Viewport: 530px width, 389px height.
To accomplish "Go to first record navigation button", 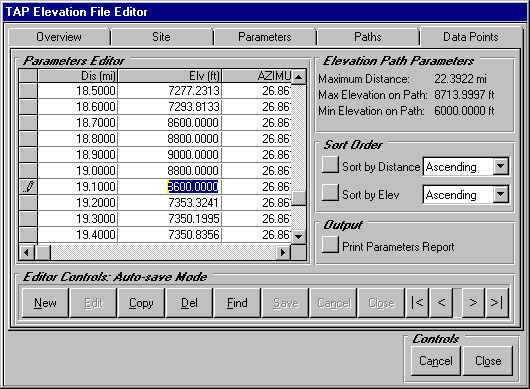I will pos(417,303).
